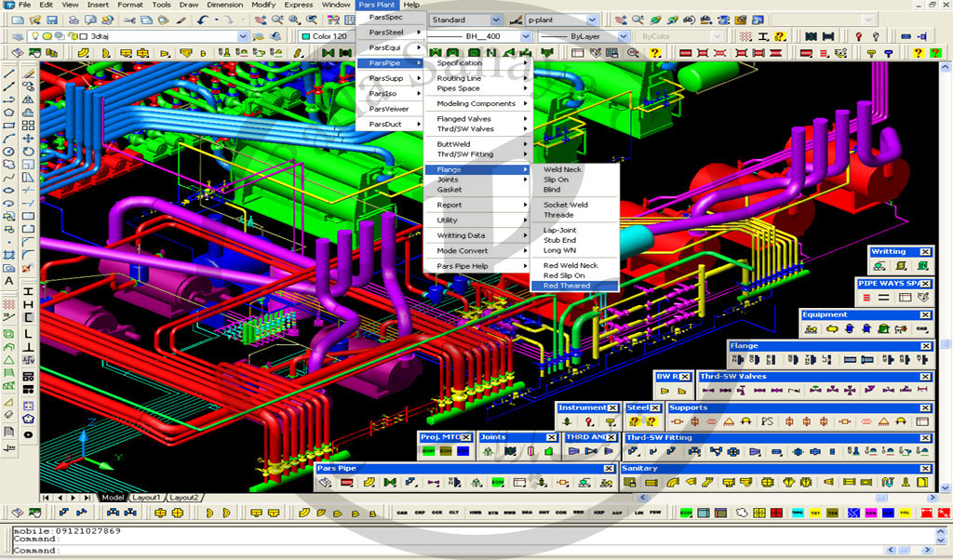Select the Circle draw tool
The image size is (953, 560).
pyautogui.click(x=9, y=152)
